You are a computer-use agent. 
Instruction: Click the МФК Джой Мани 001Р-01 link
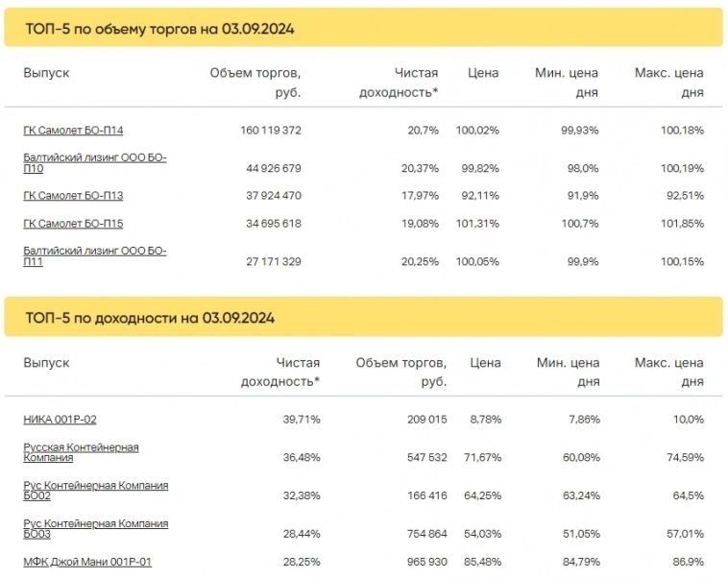coord(87,562)
